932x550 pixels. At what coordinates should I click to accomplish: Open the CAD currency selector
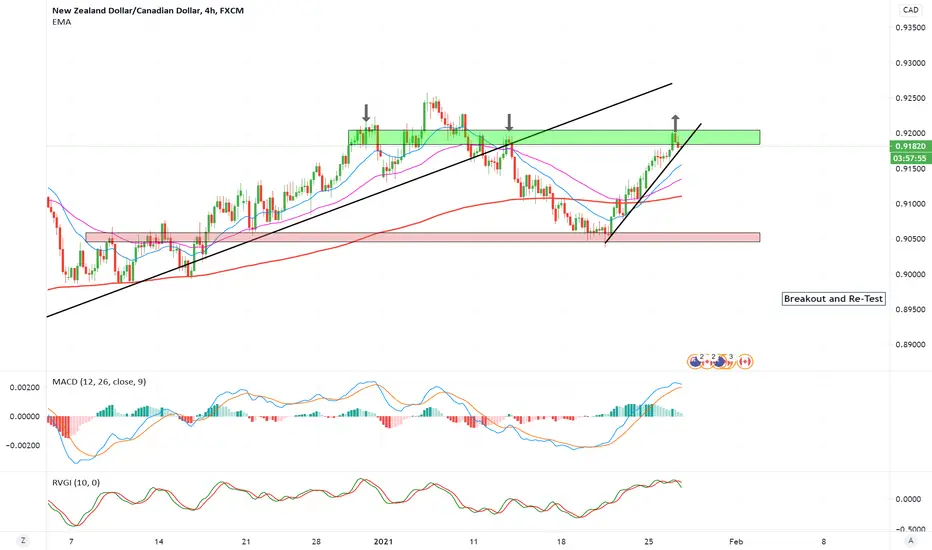(911, 10)
